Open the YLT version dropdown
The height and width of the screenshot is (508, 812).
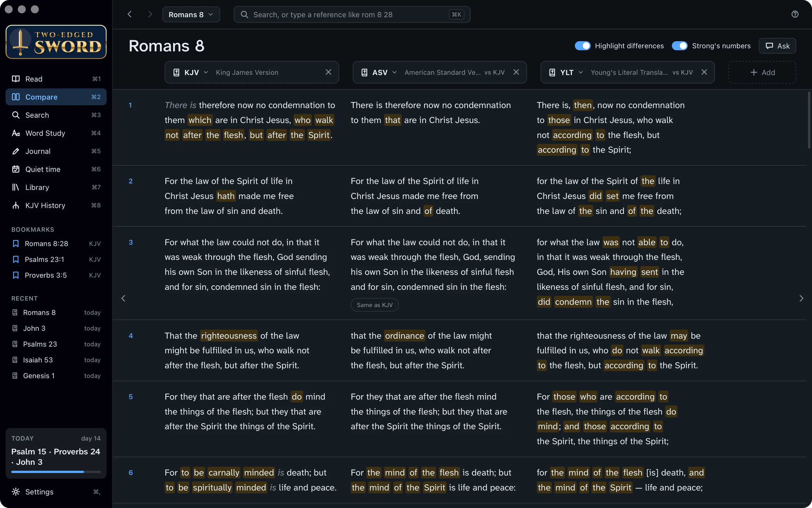pyautogui.click(x=566, y=72)
